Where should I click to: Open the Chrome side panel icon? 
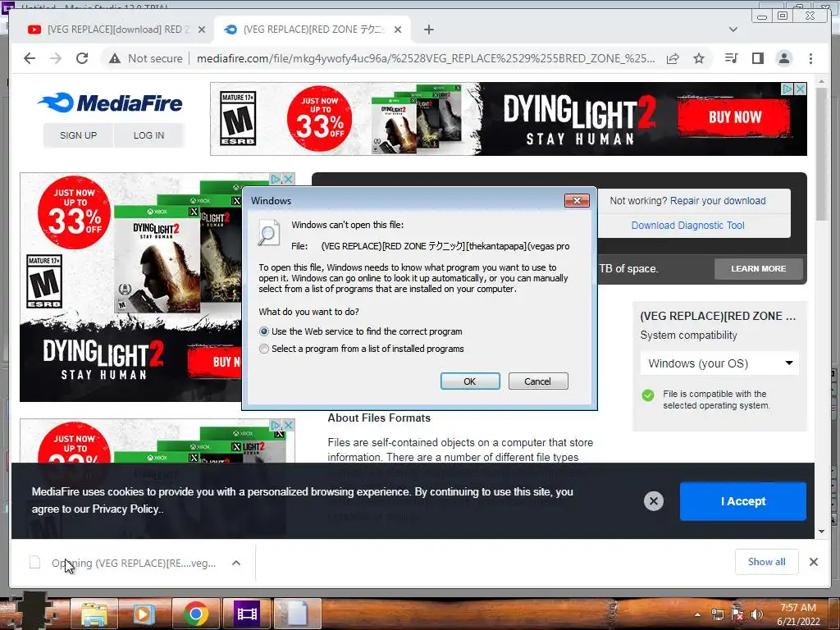pos(757,58)
